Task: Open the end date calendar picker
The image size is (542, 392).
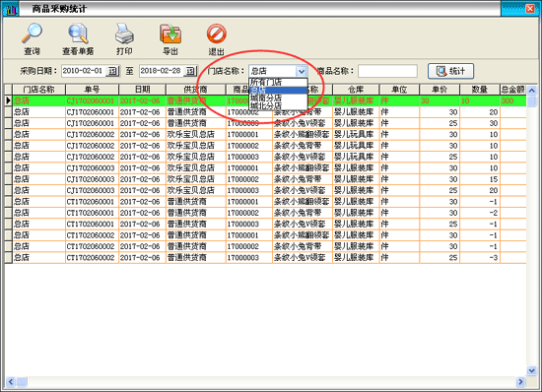Action: (190, 71)
